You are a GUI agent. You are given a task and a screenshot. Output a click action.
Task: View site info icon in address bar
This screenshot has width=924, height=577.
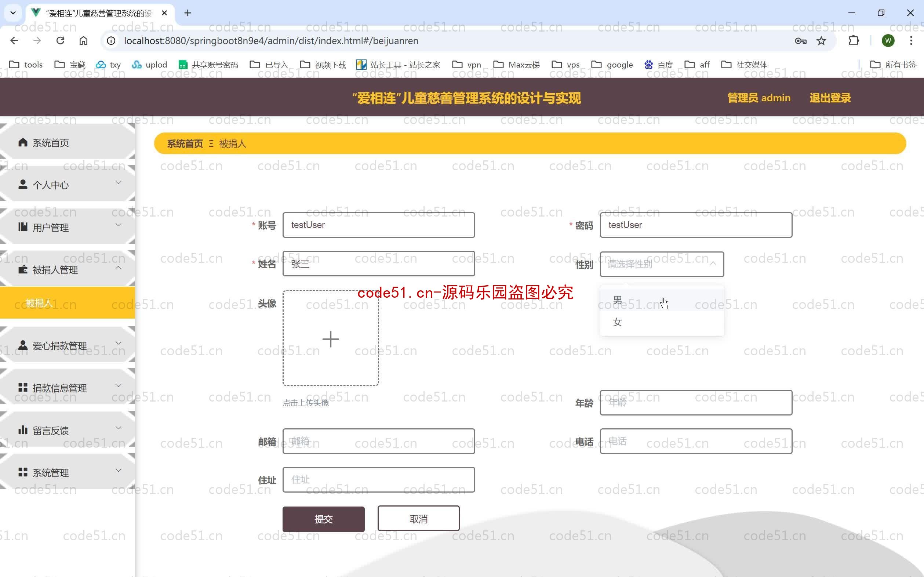point(111,40)
